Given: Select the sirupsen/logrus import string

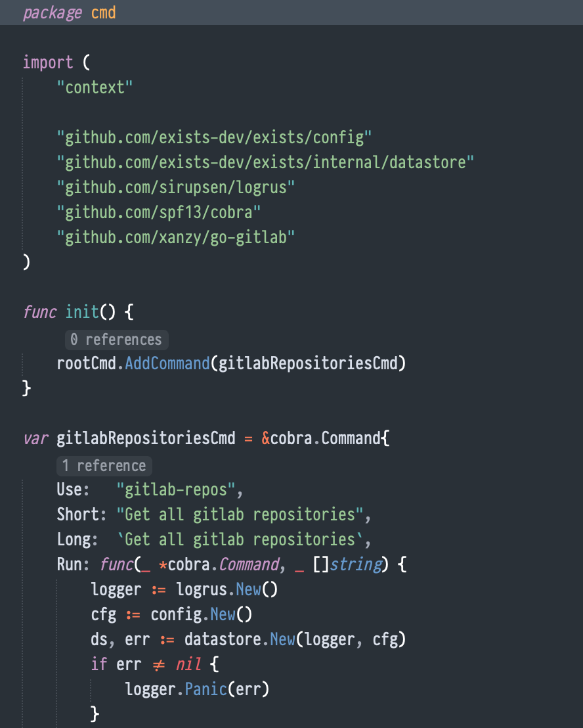Looking at the screenshot, I should tap(176, 187).
